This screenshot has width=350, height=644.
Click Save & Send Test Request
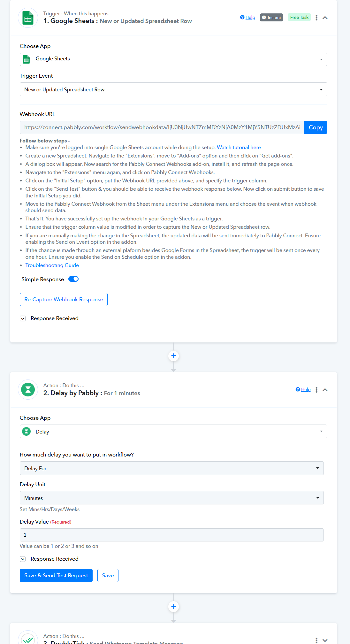pos(56,575)
